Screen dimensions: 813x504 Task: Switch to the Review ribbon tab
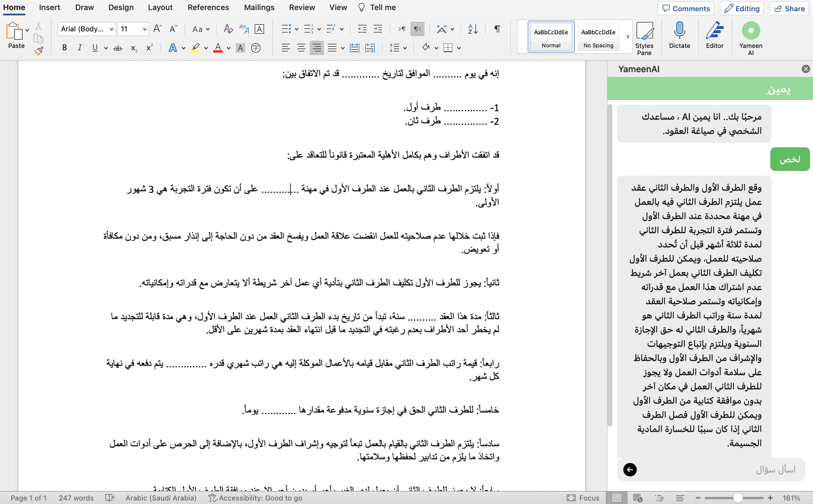tap(301, 8)
